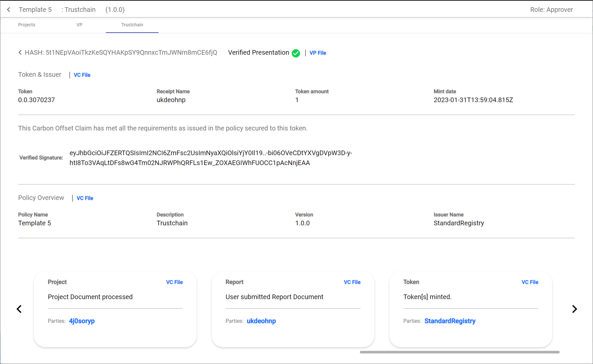This screenshot has width=593, height=364.
Task: Click the back arrow beside Template 5
Action: point(9,10)
